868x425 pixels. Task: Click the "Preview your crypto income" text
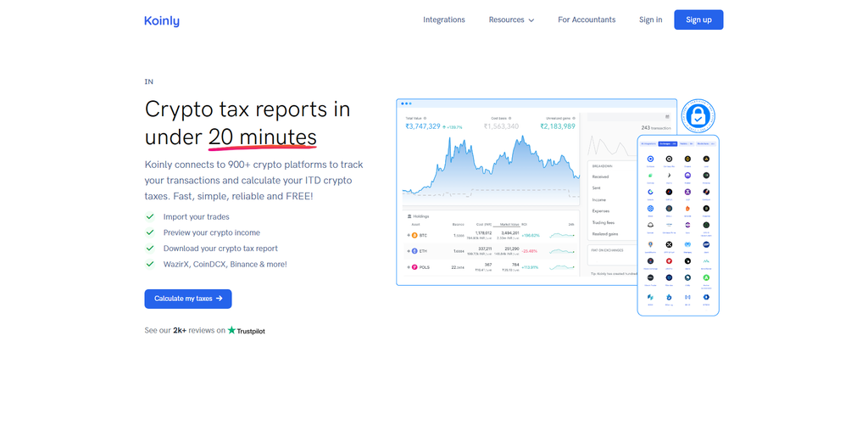click(211, 232)
